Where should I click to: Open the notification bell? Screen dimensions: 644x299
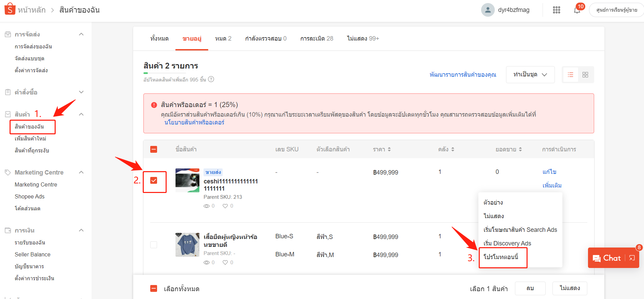pos(577,10)
